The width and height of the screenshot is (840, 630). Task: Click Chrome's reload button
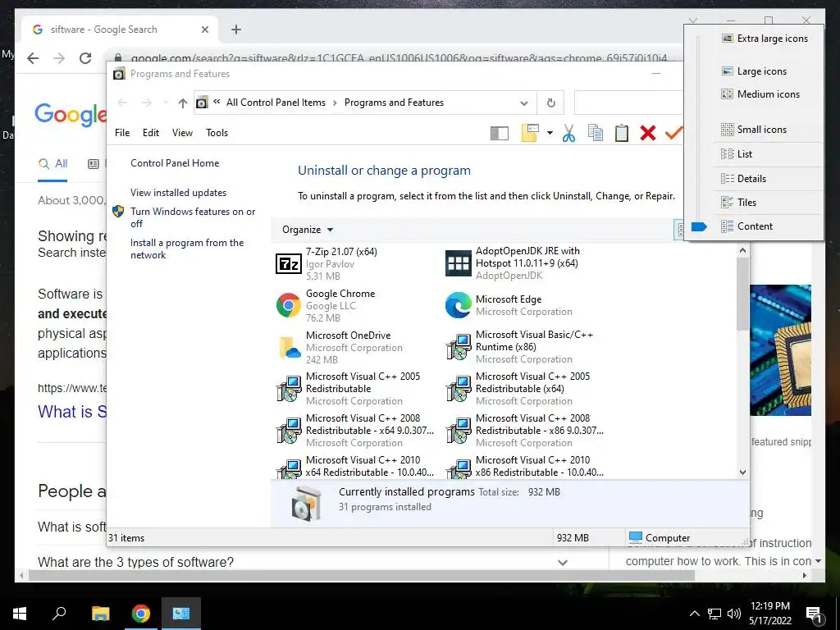(x=85, y=58)
